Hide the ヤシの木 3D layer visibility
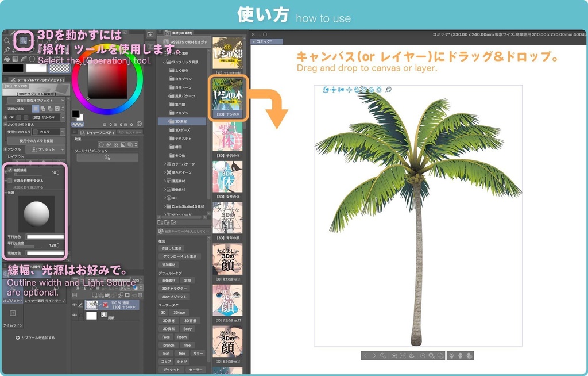Image resolution: width=588 pixels, height=376 pixels. click(75, 304)
